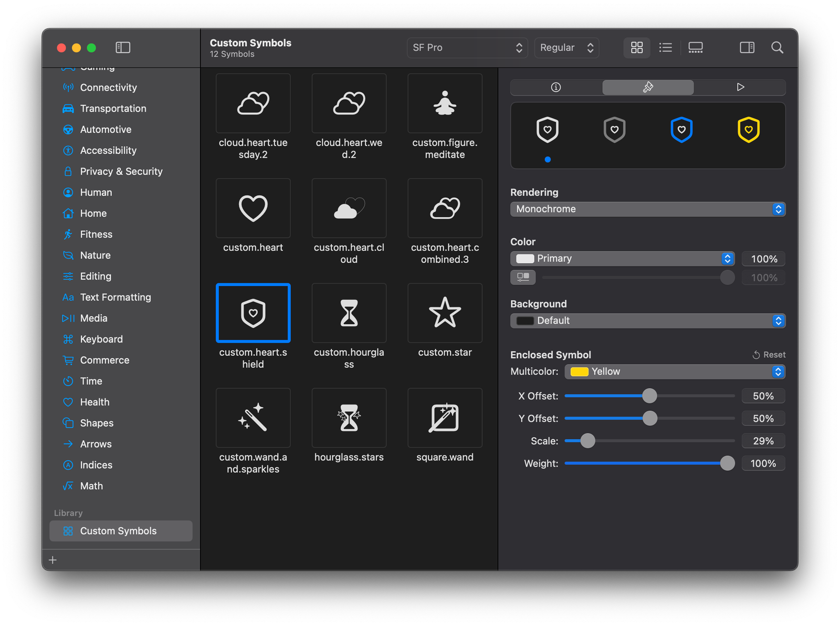Select the blue shield rendering preview
This screenshot has height=626, width=840.
coord(682,130)
